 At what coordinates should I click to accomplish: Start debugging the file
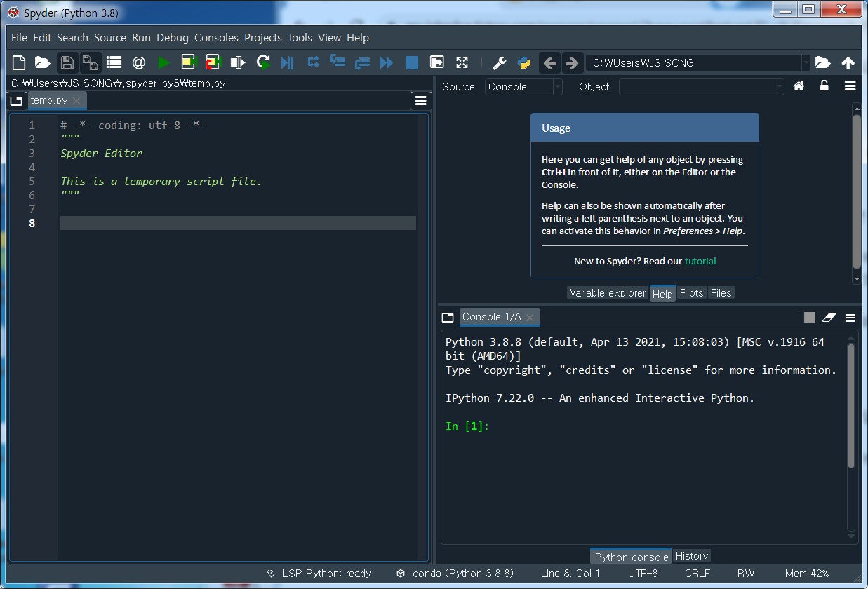tap(287, 62)
